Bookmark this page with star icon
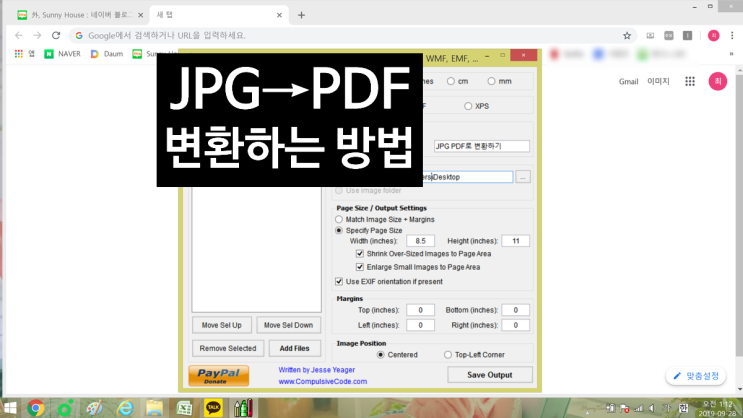 (627, 36)
